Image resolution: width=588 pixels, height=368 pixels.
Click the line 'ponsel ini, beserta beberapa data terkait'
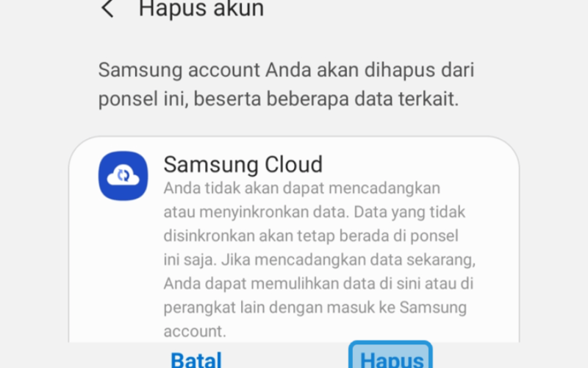(x=279, y=99)
